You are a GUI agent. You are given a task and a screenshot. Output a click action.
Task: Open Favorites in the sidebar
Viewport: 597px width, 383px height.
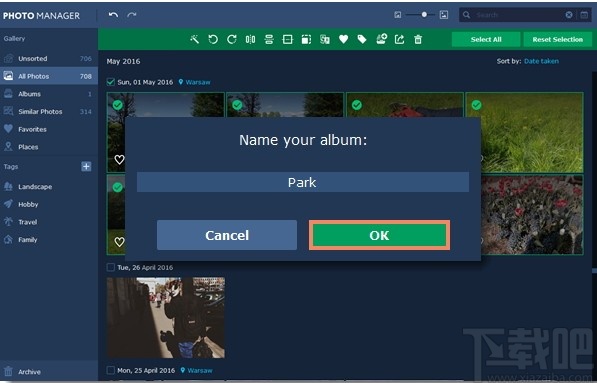pos(49,129)
